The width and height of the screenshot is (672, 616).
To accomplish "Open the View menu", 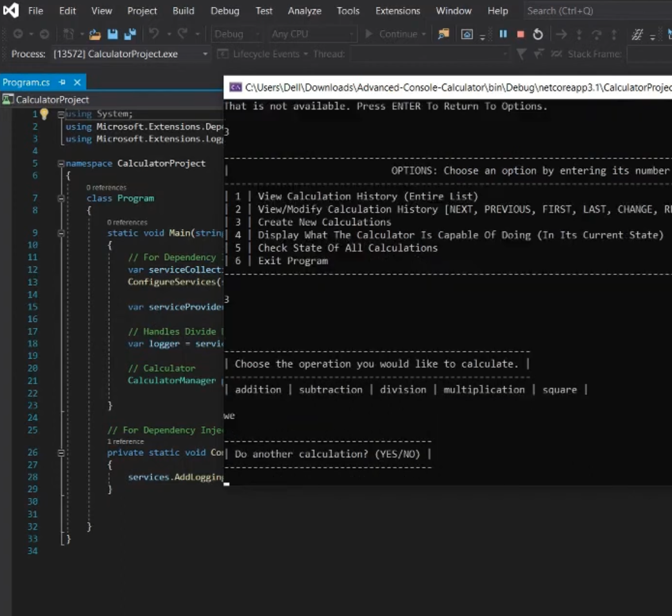I will pos(102,11).
